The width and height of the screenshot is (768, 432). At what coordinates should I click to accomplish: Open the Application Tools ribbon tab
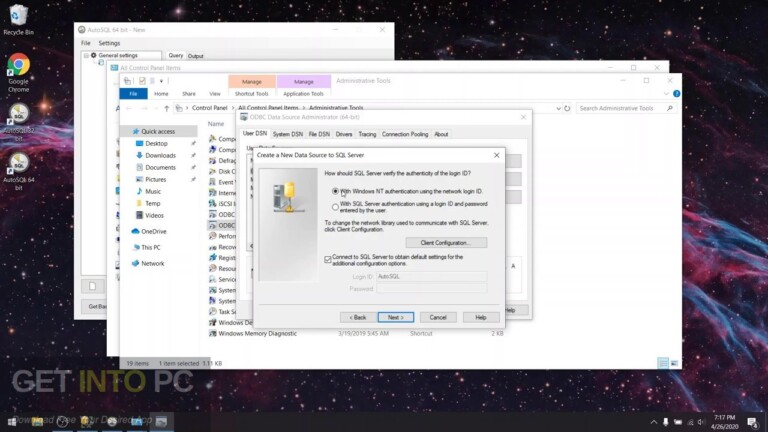tap(303, 94)
